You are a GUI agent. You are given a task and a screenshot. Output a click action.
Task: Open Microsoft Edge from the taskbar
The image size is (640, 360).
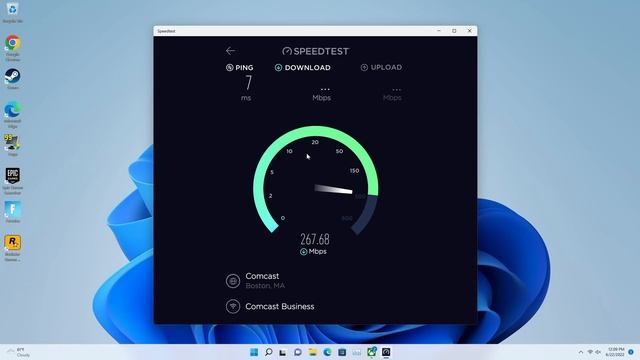pyautogui.click(x=327, y=352)
